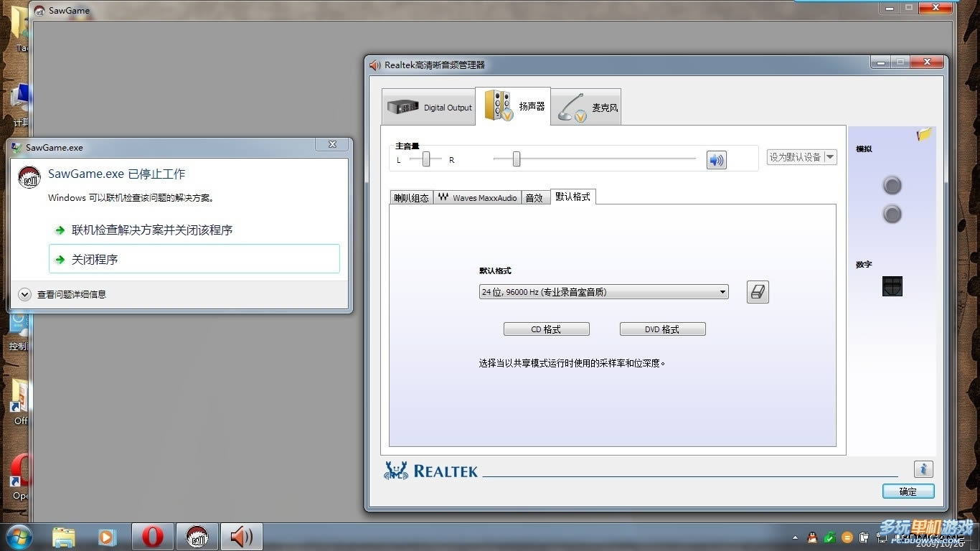
Task: Open Windows Explorer from the taskbar
Action: point(64,537)
